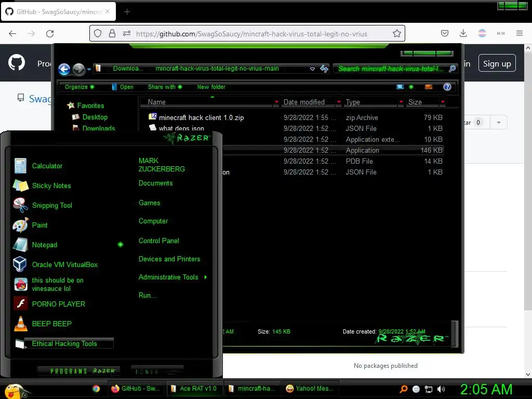Reload the Firefox page
This screenshot has width=532, height=399.
click(50, 34)
